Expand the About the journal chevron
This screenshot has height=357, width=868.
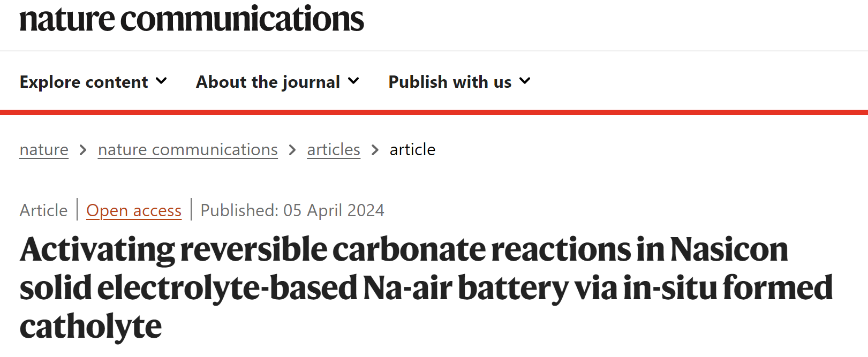point(353,81)
